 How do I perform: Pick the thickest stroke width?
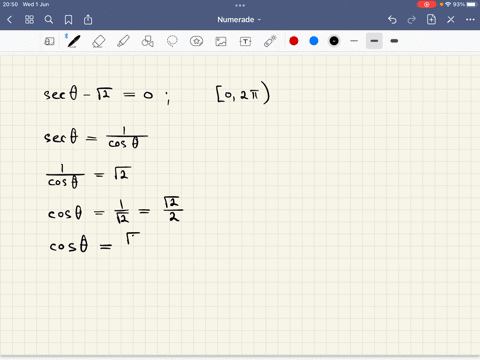tap(394, 41)
